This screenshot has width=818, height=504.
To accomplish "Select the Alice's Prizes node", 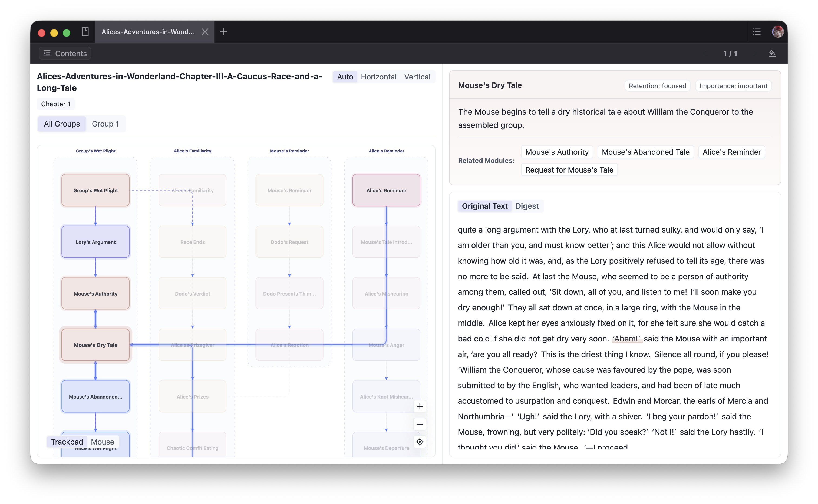I will tap(192, 397).
